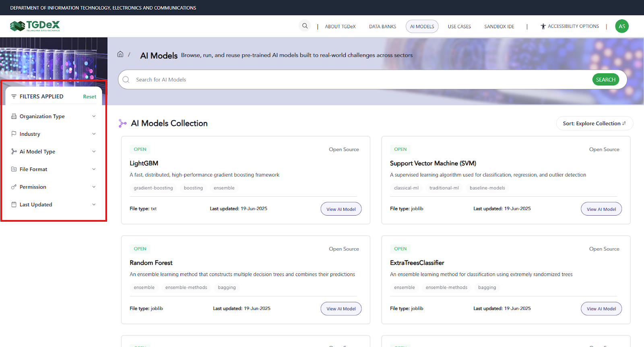This screenshot has height=347, width=644.
Task: Click the Ai Model Type branch icon
Action: tap(14, 152)
